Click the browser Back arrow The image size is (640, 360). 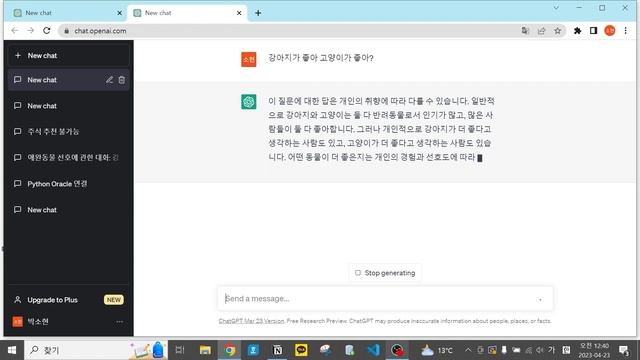click(x=15, y=31)
